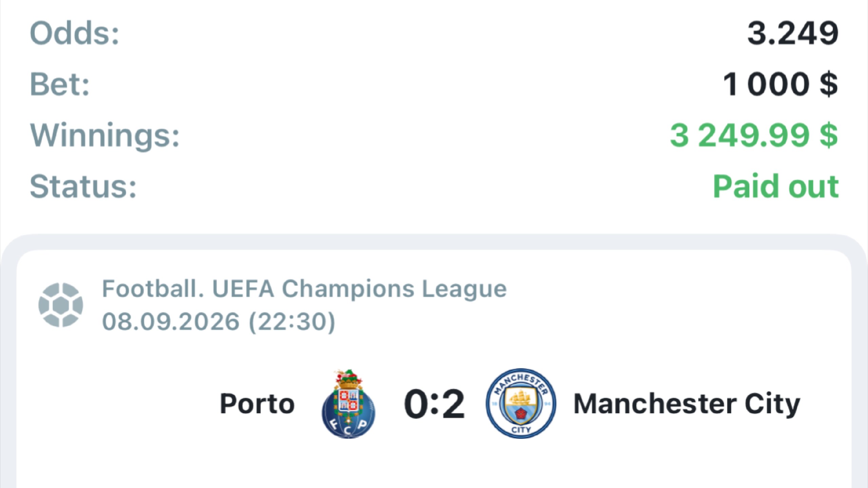Screen dimensions: 868x488
Task: Click the green 3 249.99 $ winnings amount
Action: [754, 135]
